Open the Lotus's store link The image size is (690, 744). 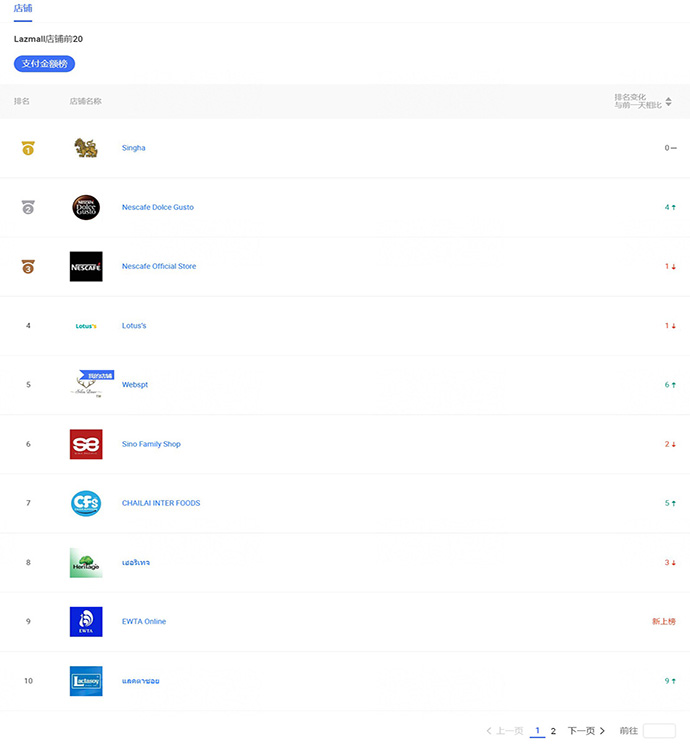(134, 326)
